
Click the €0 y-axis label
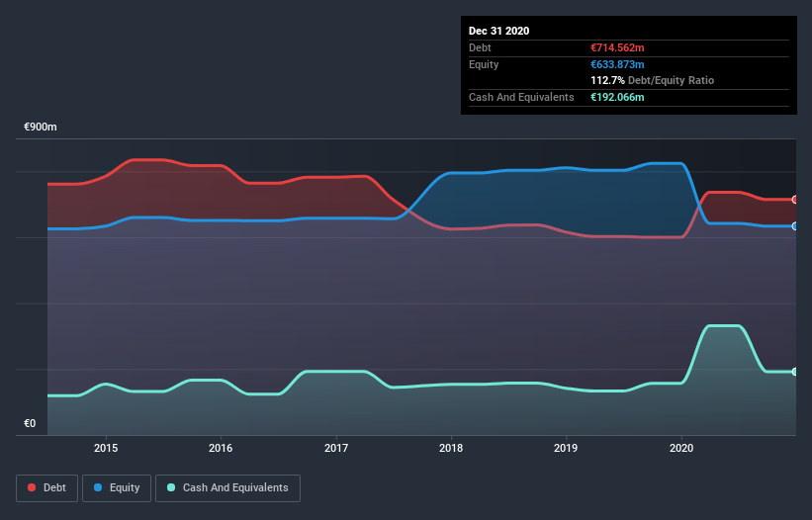coord(30,424)
